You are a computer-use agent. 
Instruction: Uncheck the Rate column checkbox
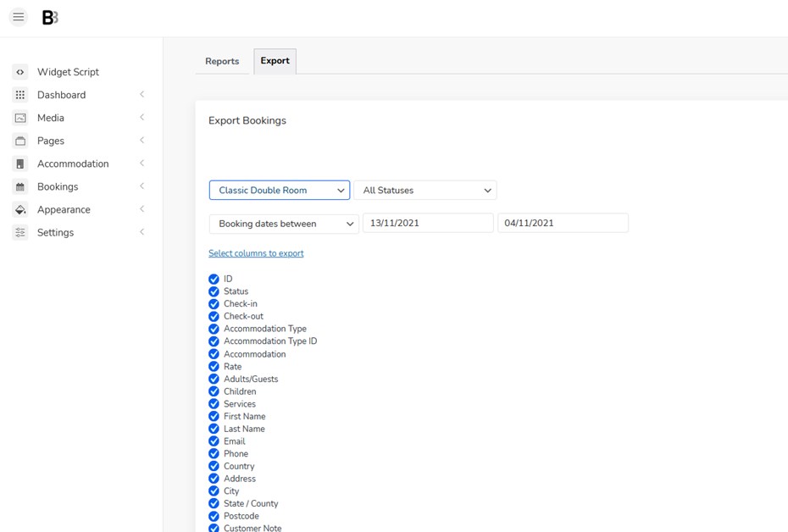click(x=214, y=367)
